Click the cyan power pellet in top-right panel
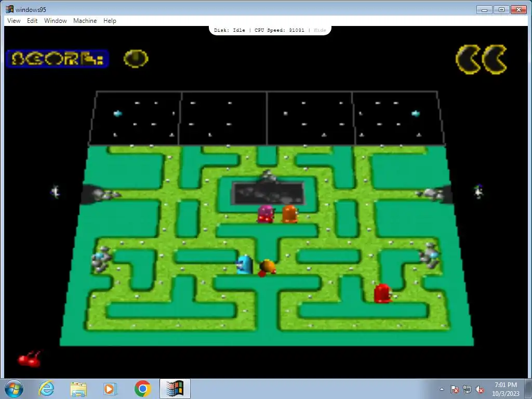Image resolution: width=532 pixels, height=399 pixels. click(416, 113)
